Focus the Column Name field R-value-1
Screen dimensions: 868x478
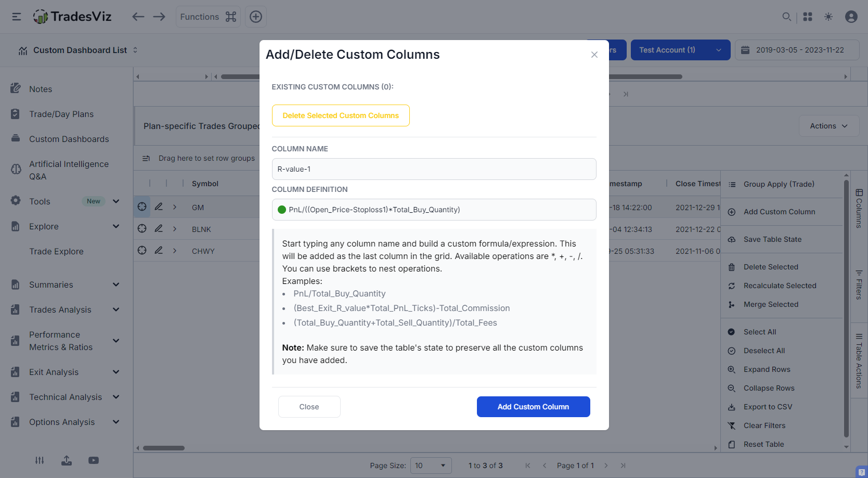pyautogui.click(x=434, y=169)
